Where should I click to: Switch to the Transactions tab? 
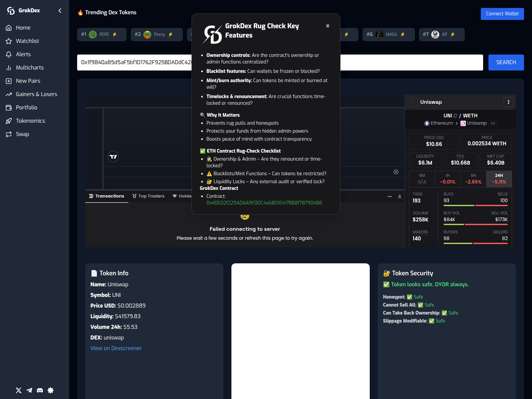click(106, 196)
